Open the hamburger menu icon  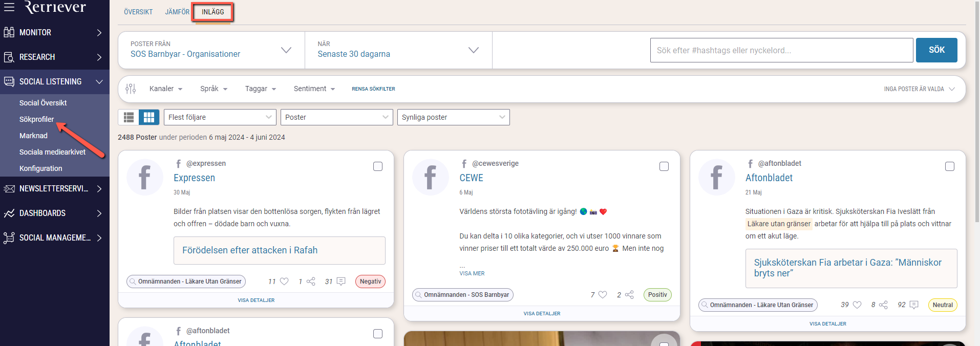(9, 6)
